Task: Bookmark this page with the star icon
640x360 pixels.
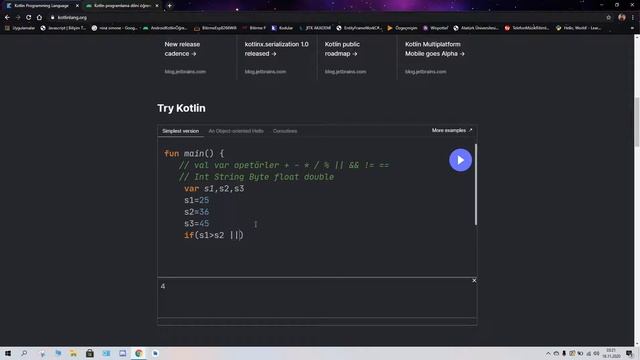Action: coord(608,18)
